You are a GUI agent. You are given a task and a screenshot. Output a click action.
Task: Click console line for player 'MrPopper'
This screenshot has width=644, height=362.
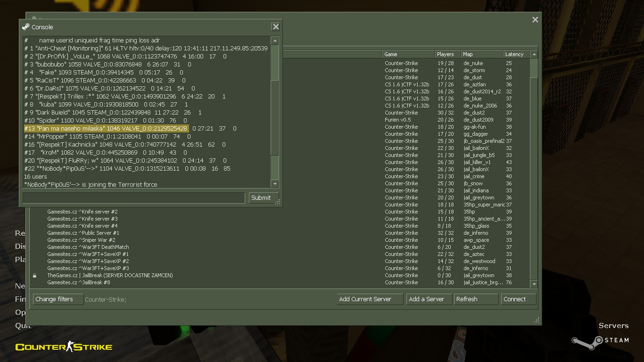tap(107, 136)
